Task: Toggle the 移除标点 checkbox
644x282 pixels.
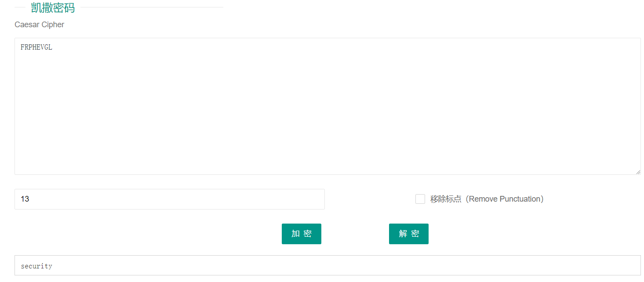Action: 420,199
